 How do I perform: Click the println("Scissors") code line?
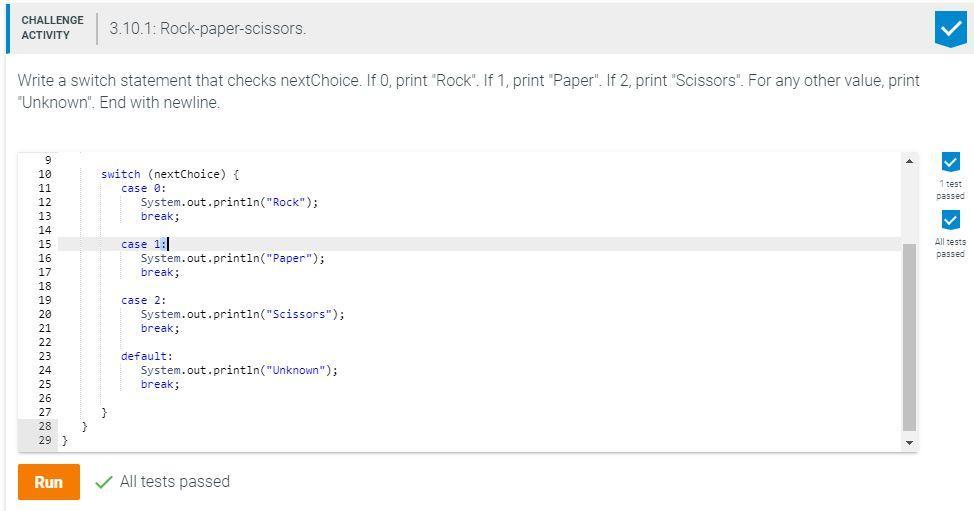tap(242, 314)
